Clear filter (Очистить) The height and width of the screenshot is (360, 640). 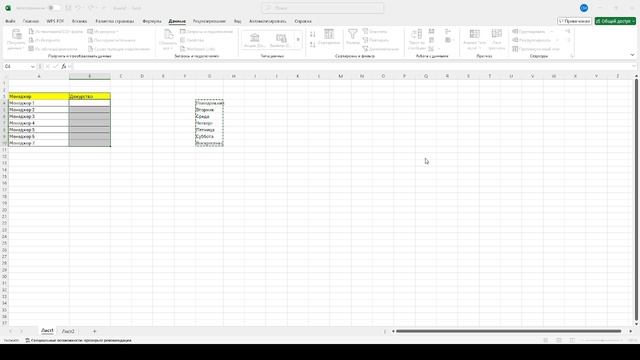[x=375, y=31]
